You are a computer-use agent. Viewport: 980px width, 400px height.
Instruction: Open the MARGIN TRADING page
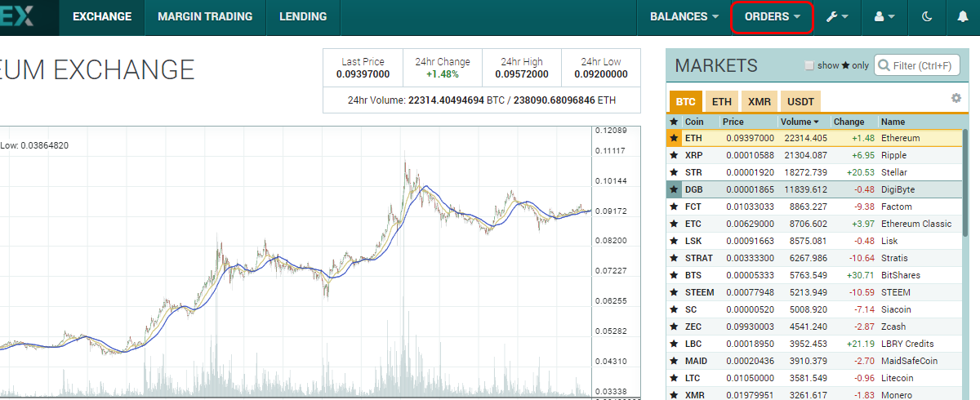point(205,16)
